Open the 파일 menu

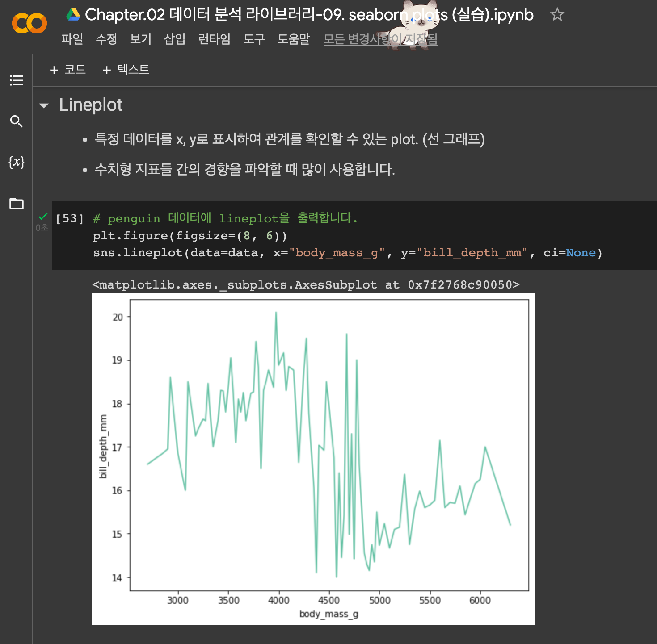click(72, 39)
